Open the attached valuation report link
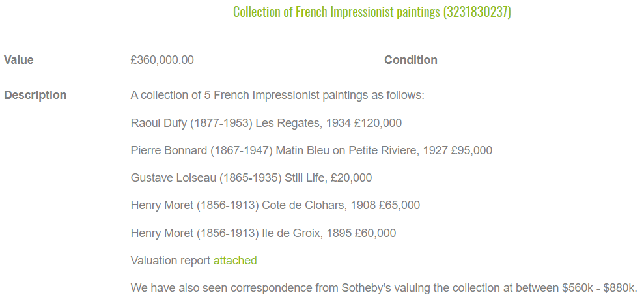This screenshot has width=644, height=297. [x=235, y=261]
